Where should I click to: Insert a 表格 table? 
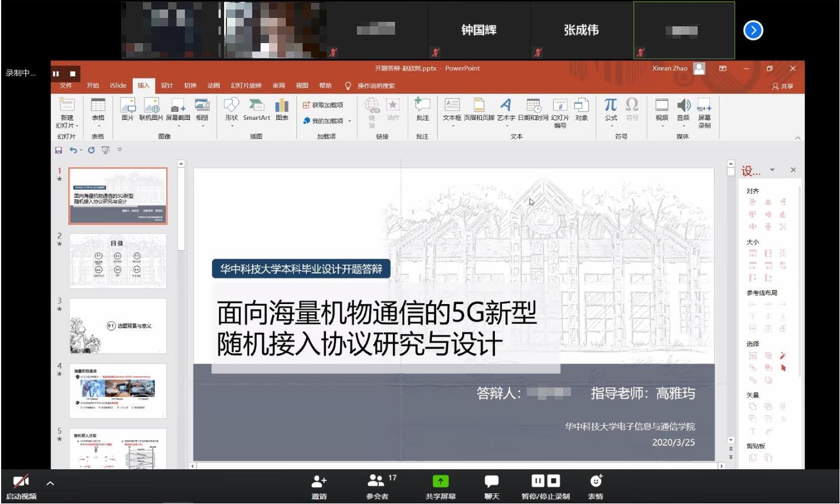coord(98,109)
